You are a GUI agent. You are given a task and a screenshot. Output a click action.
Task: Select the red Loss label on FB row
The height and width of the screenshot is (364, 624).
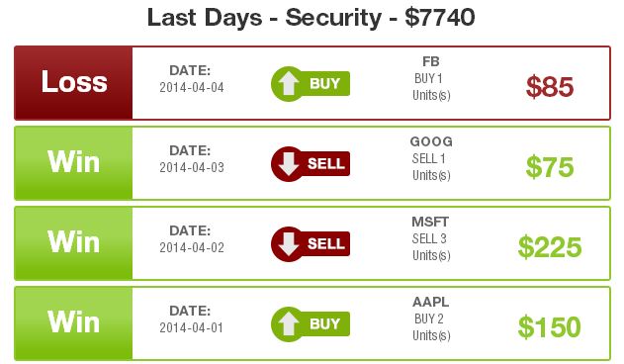(73, 83)
